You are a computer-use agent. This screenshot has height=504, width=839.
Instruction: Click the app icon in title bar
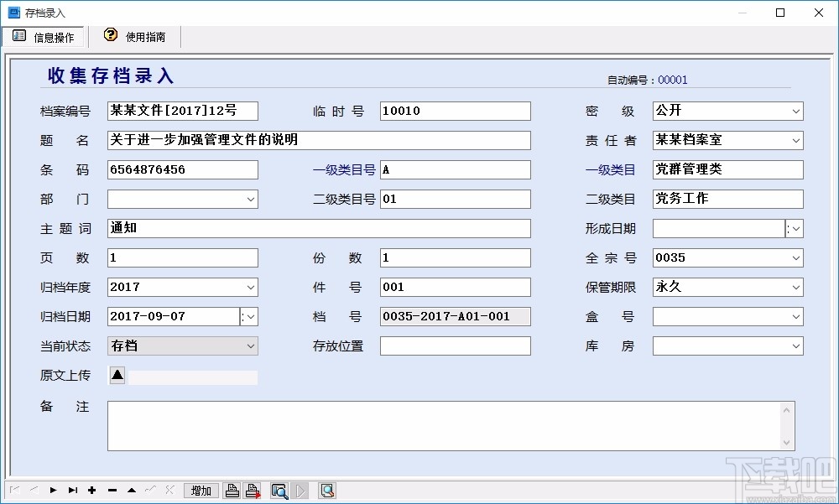point(14,13)
